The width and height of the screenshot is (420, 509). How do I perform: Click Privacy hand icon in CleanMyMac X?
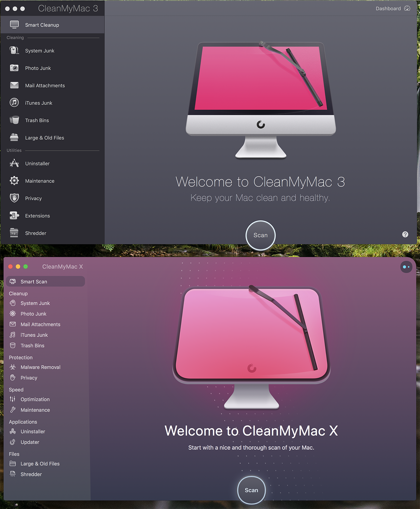[13, 377]
